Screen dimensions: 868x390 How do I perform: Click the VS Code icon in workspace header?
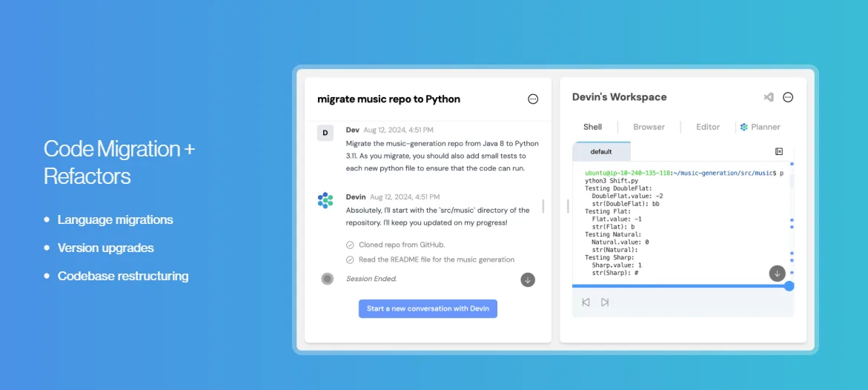(769, 97)
